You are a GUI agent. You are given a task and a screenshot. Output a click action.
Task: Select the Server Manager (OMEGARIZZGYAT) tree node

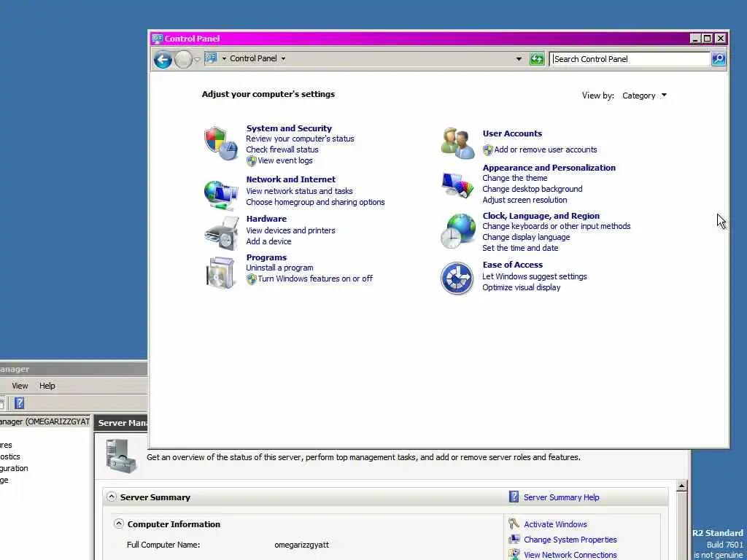(x=44, y=421)
